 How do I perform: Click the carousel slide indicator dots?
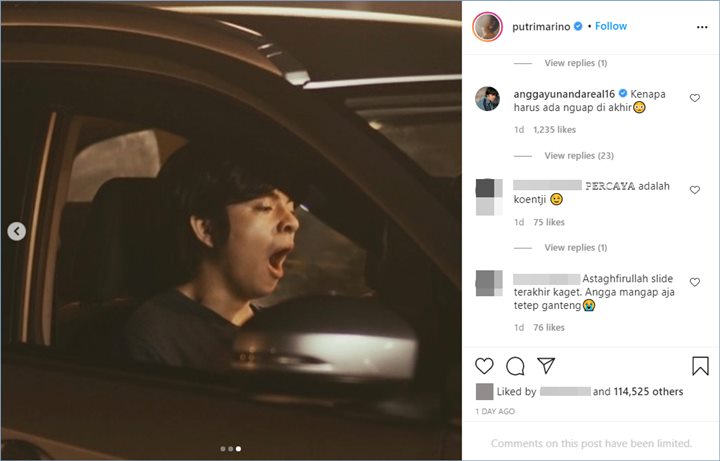tap(230, 449)
